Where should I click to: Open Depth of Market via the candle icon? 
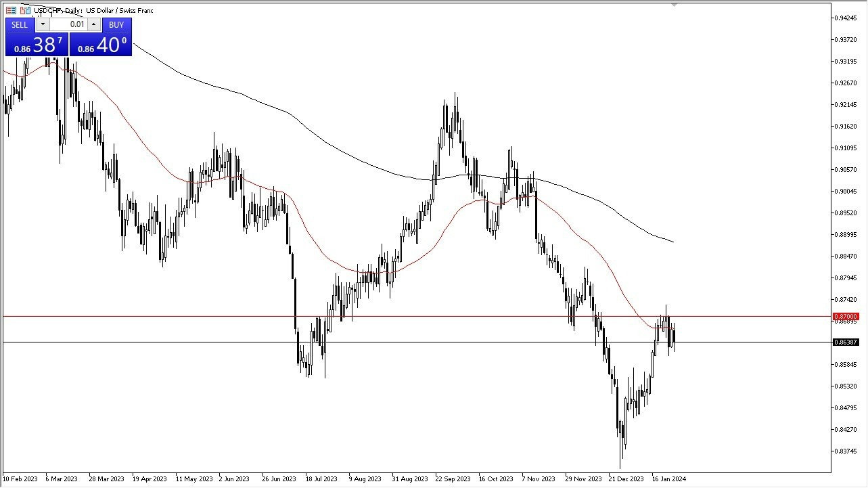(x=26, y=10)
